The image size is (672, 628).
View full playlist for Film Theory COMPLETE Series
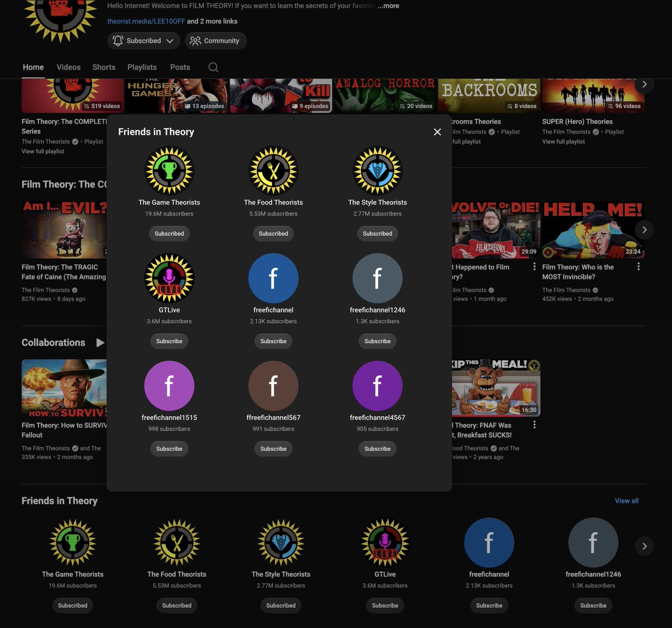click(43, 151)
